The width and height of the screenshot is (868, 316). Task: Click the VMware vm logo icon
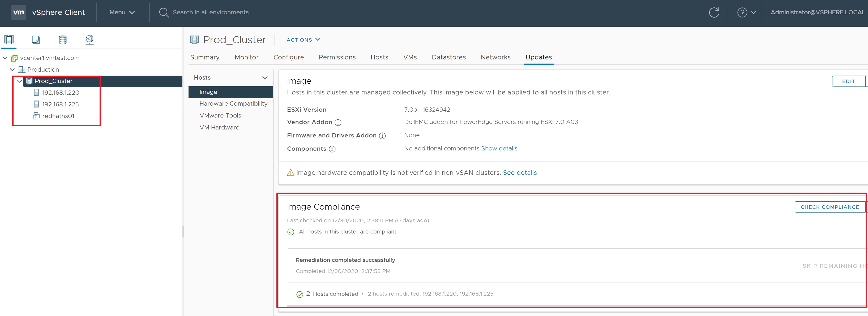(19, 12)
